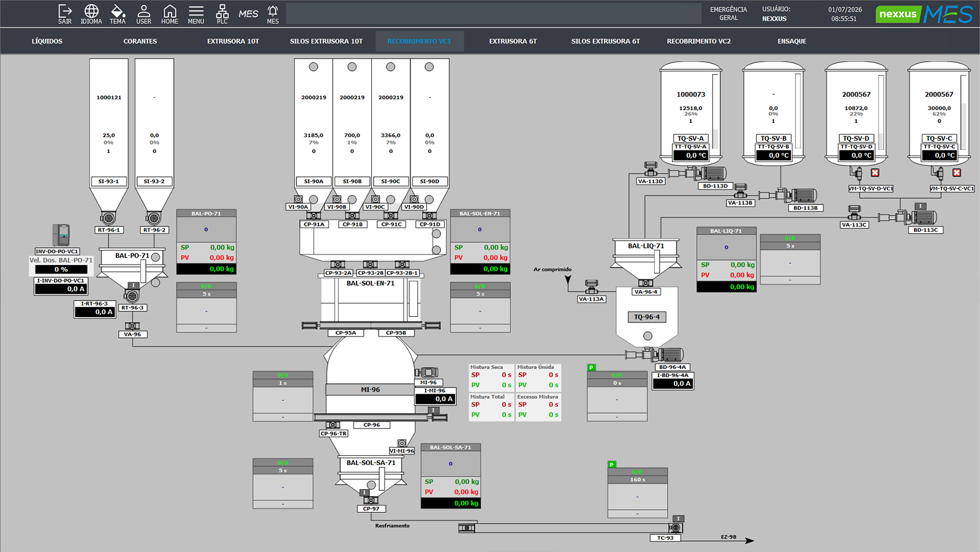
Task: Click the Mistura Total SP time value
Action: click(507, 405)
